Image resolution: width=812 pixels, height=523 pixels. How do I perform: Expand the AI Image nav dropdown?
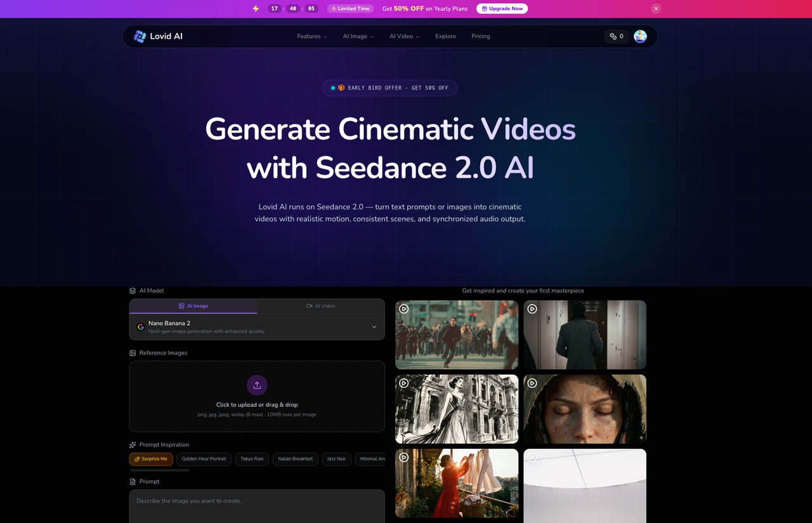click(358, 36)
